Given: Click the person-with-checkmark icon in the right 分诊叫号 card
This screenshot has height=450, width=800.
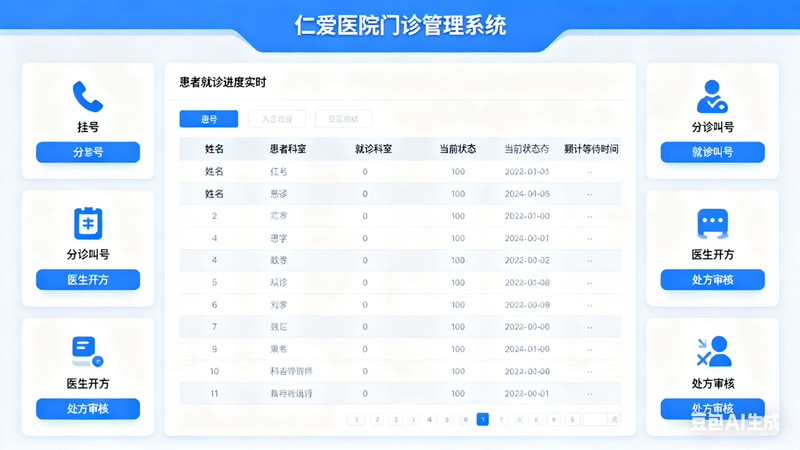Looking at the screenshot, I should 712,96.
